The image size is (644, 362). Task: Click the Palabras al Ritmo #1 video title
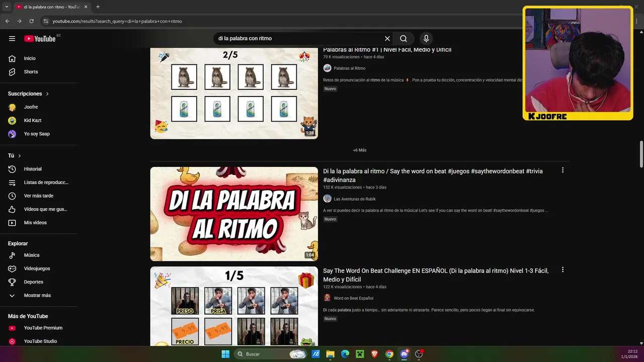pyautogui.click(x=387, y=50)
